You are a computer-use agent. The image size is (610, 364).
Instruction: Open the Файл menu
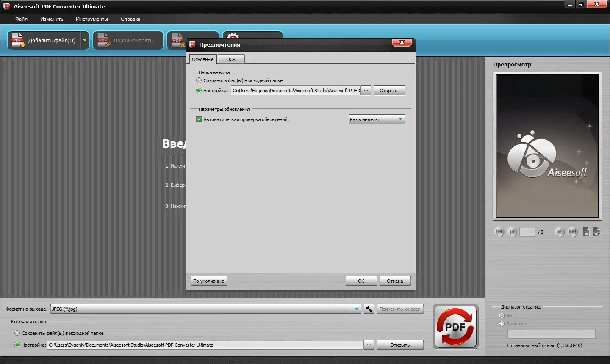click(21, 19)
